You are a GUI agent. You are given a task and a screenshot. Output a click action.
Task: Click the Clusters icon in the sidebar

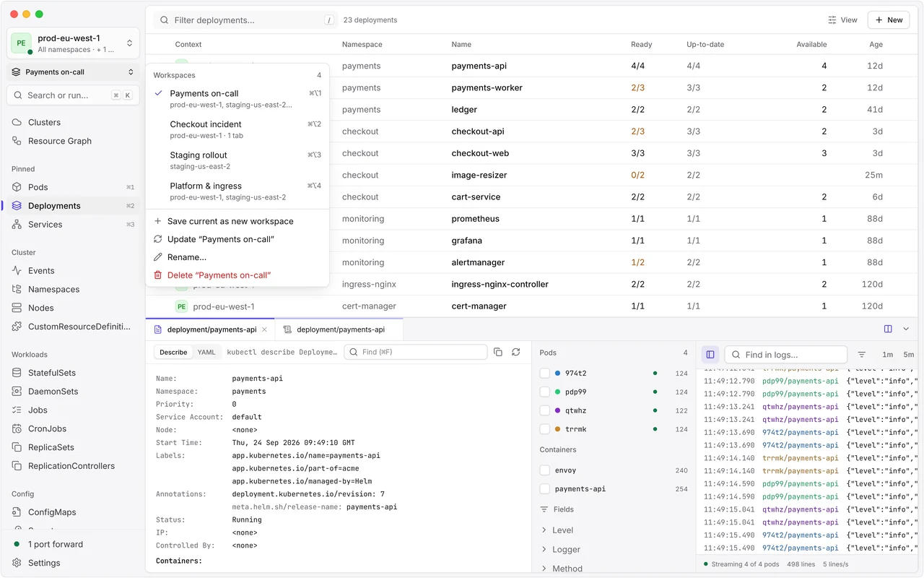pyautogui.click(x=17, y=122)
